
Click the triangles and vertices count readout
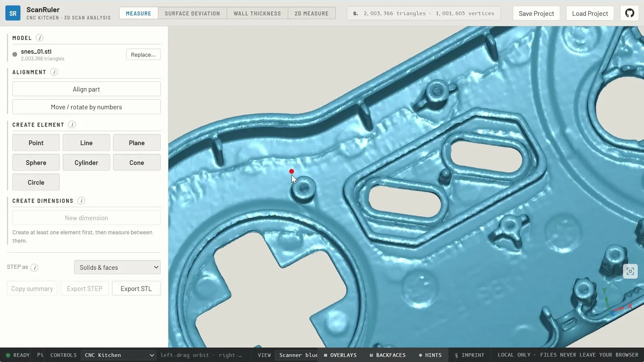click(424, 13)
